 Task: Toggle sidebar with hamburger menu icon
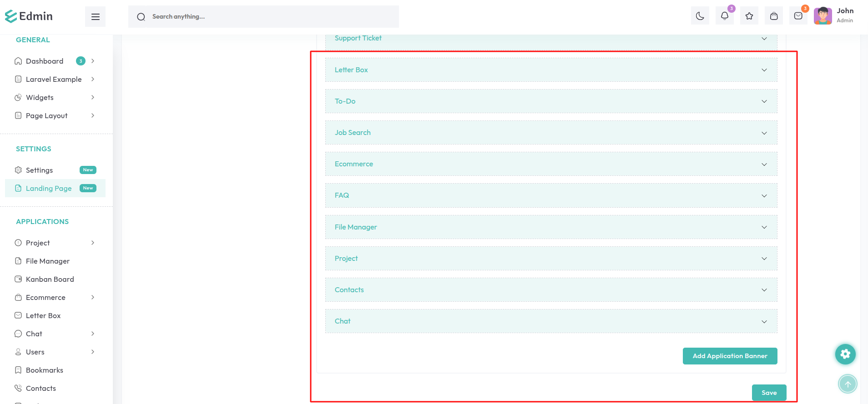(x=95, y=17)
